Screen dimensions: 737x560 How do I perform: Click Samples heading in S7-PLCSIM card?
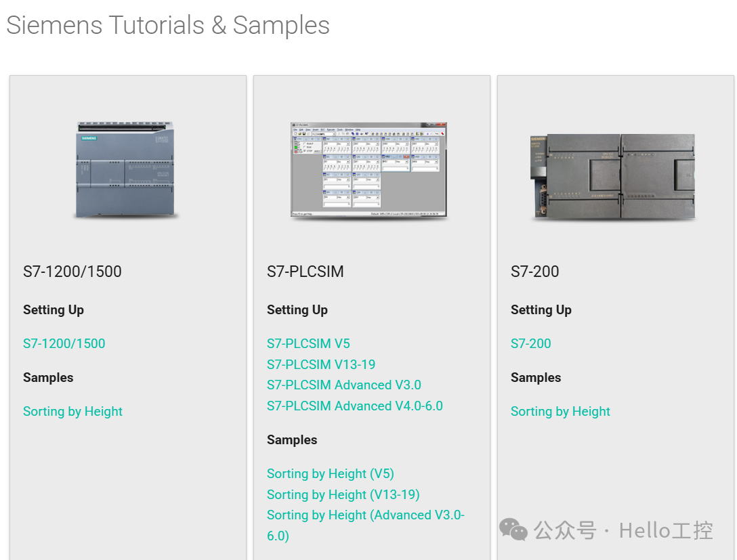click(x=293, y=439)
